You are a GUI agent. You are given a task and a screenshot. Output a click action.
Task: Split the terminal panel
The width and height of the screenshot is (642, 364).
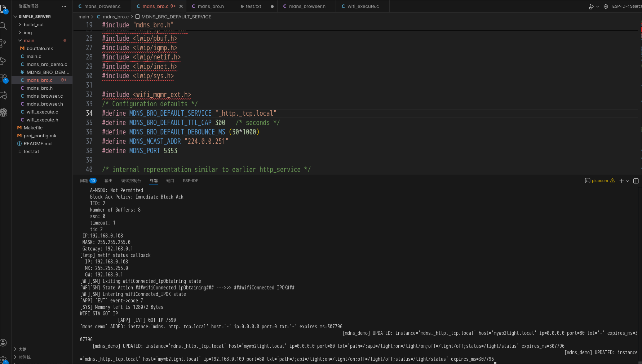point(636,181)
